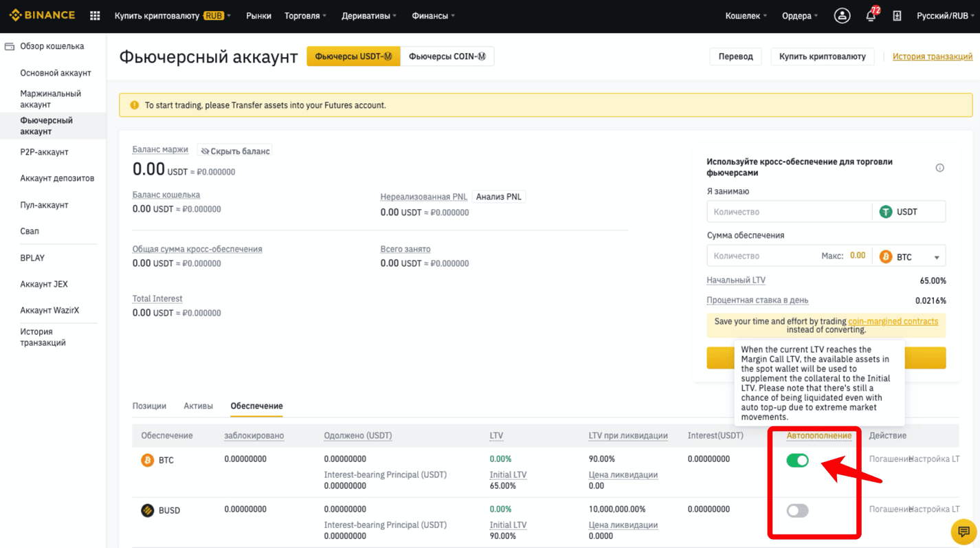The image size is (980, 548).
Task: Click the Купить криптовалюту button
Action: click(x=822, y=56)
